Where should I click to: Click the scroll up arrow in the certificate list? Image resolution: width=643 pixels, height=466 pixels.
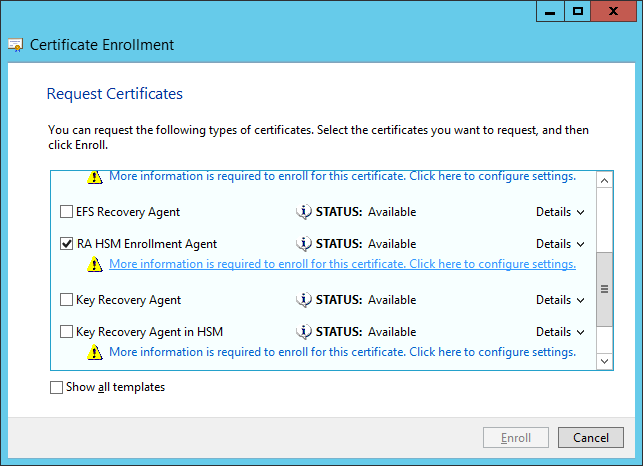(604, 180)
